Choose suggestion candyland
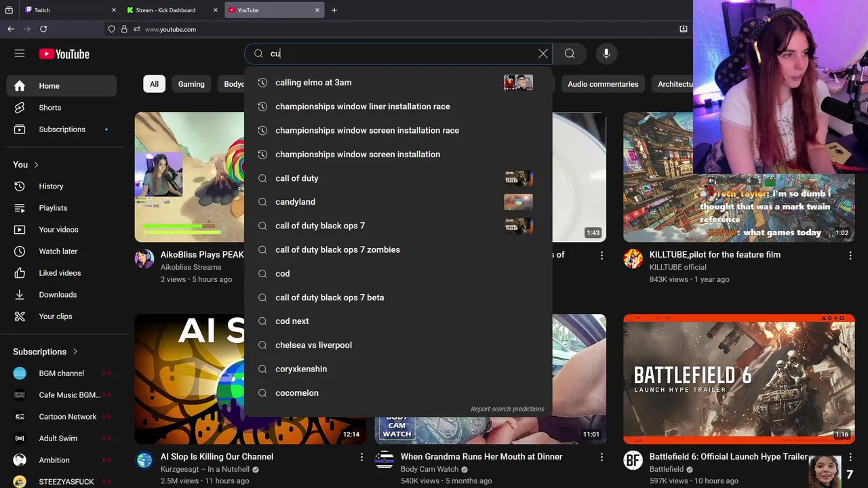Image resolution: width=868 pixels, height=488 pixels. (398, 202)
